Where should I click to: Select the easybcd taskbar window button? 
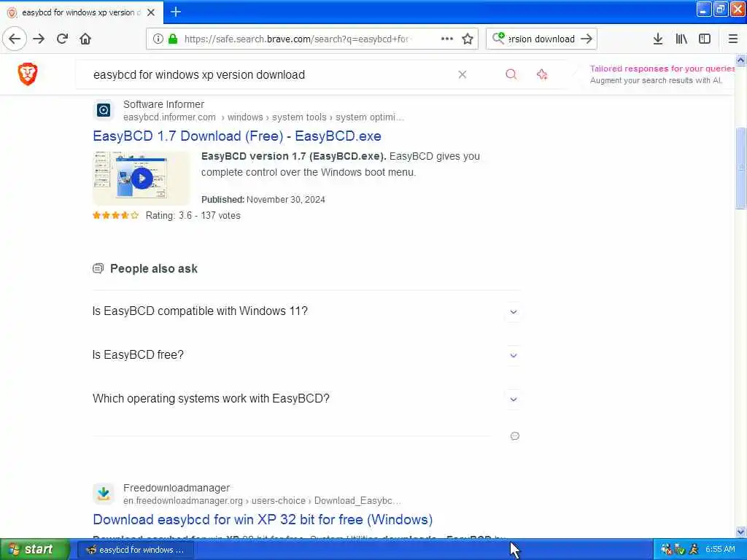click(136, 550)
